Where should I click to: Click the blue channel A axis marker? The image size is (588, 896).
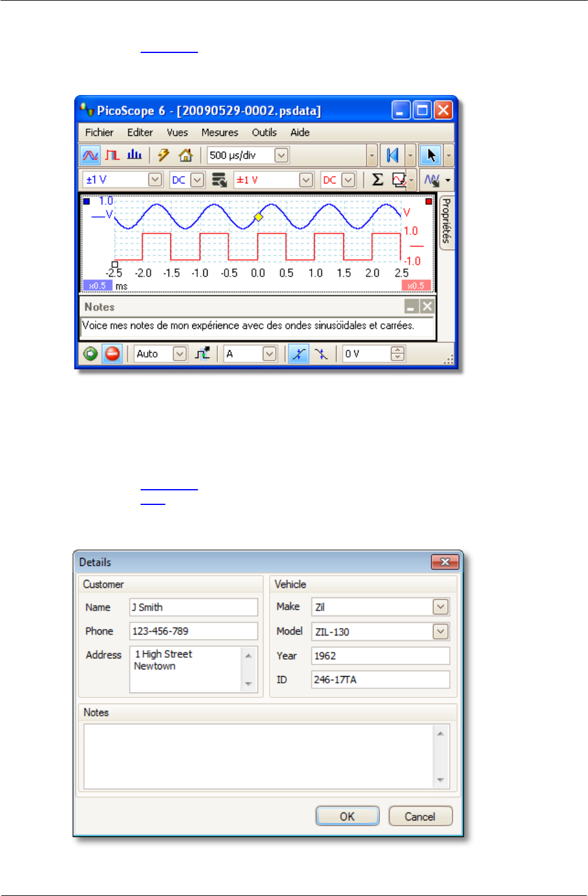[86, 201]
